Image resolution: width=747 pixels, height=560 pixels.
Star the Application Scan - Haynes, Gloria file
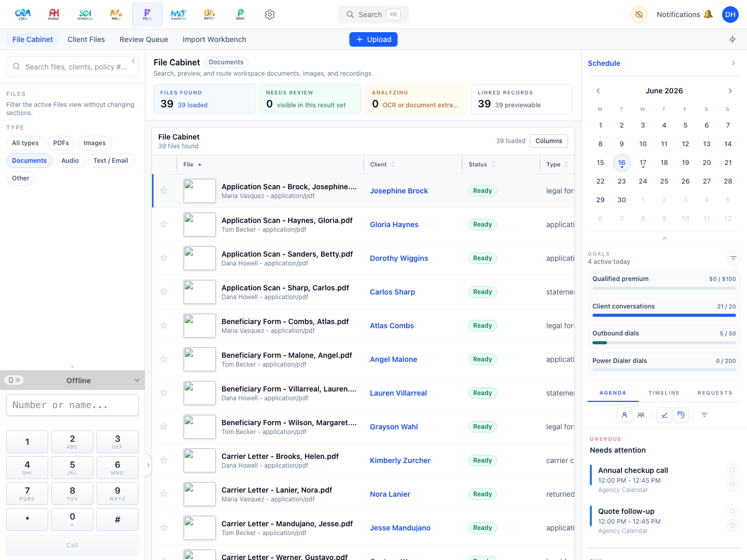[x=163, y=224]
